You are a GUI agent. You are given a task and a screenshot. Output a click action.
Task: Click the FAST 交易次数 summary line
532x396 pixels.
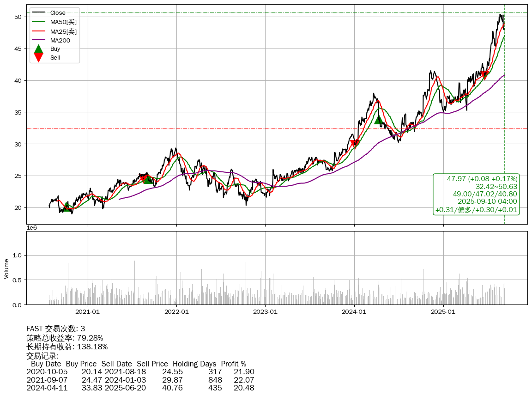pos(55,329)
